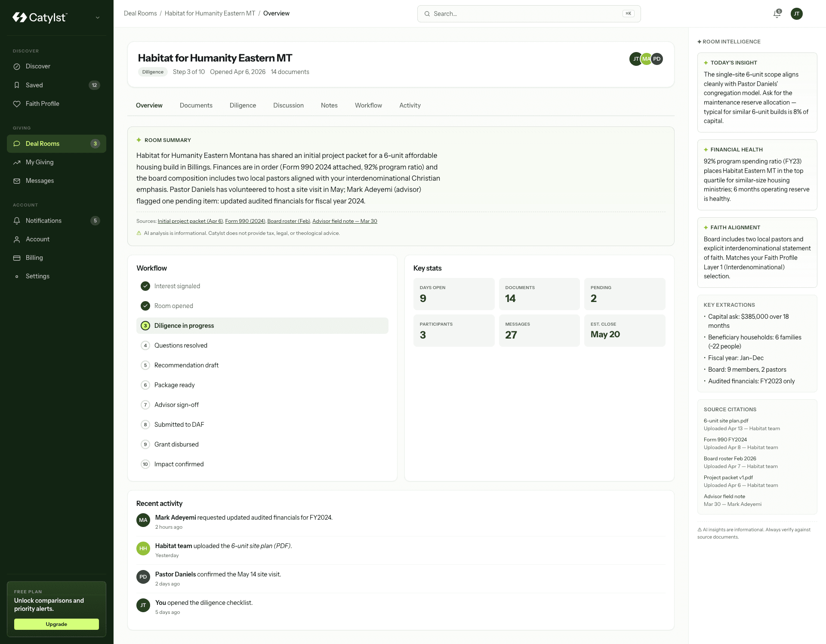Click the Faith Alignment sparkle icon
This screenshot has width=826, height=644.
click(x=706, y=228)
